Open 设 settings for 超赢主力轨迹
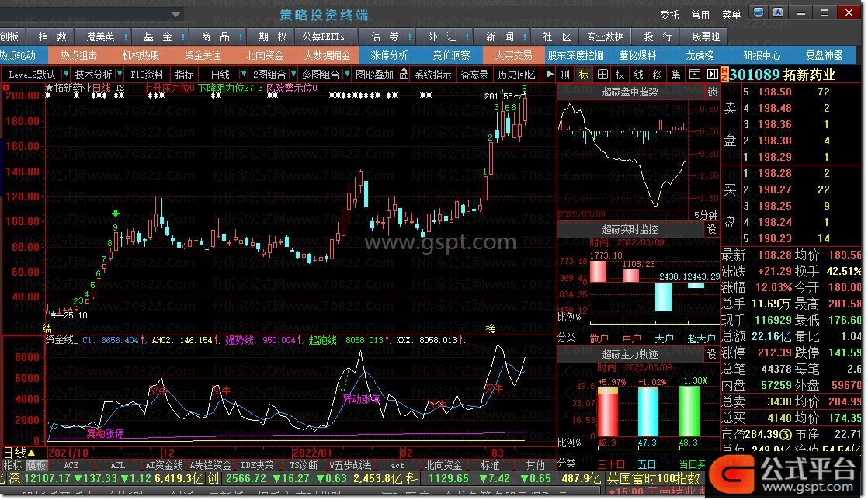 [x=712, y=354]
